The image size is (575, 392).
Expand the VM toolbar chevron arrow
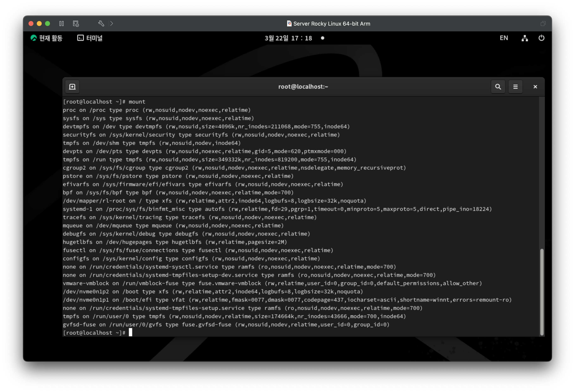[x=112, y=24]
